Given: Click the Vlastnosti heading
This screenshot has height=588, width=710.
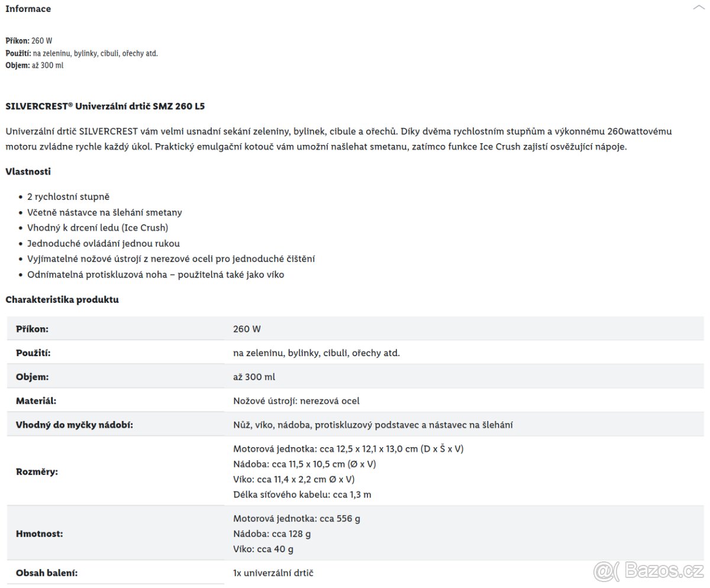Looking at the screenshot, I should click(28, 172).
